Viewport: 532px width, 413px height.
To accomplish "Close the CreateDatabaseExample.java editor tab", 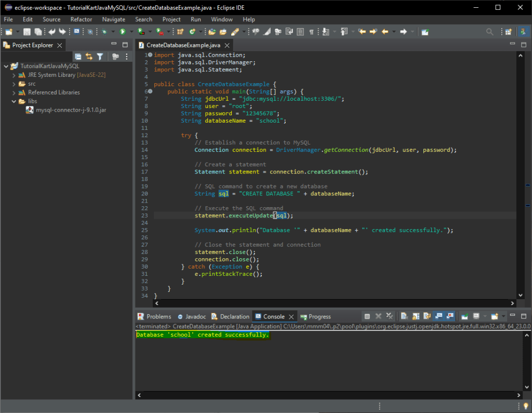I will click(x=228, y=45).
